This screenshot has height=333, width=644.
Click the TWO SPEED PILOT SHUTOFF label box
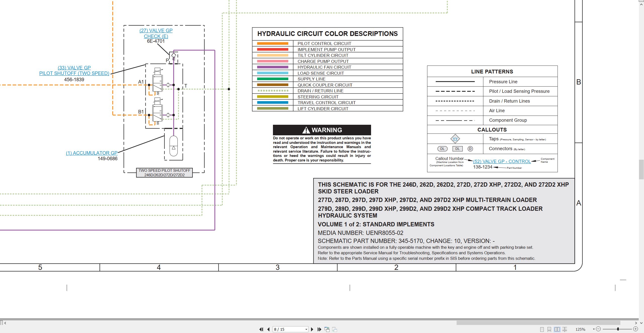[164, 173]
